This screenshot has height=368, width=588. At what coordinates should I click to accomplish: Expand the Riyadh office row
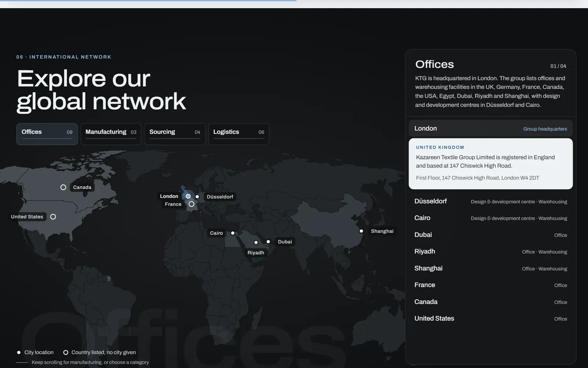(x=491, y=251)
